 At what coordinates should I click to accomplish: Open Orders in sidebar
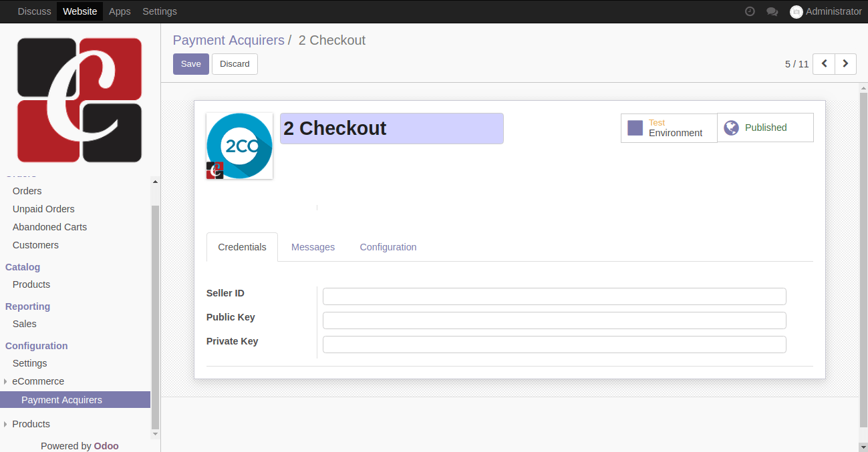coord(27,191)
